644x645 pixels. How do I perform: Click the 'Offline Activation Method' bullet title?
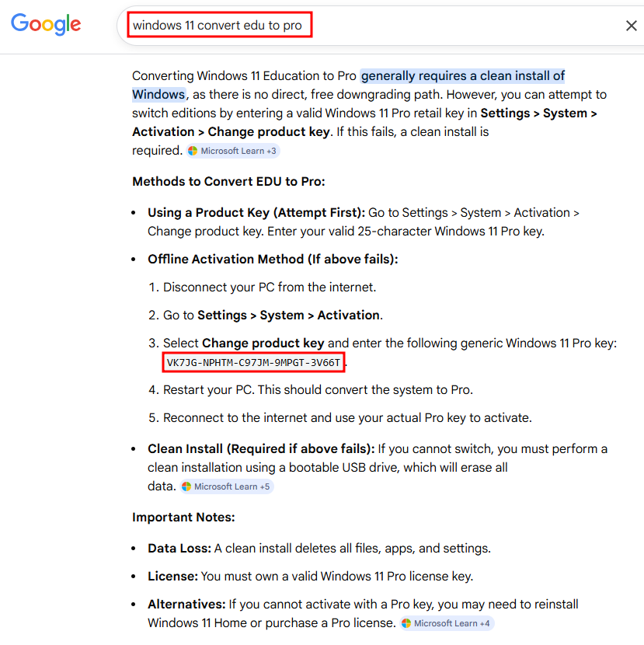pyautogui.click(x=273, y=260)
